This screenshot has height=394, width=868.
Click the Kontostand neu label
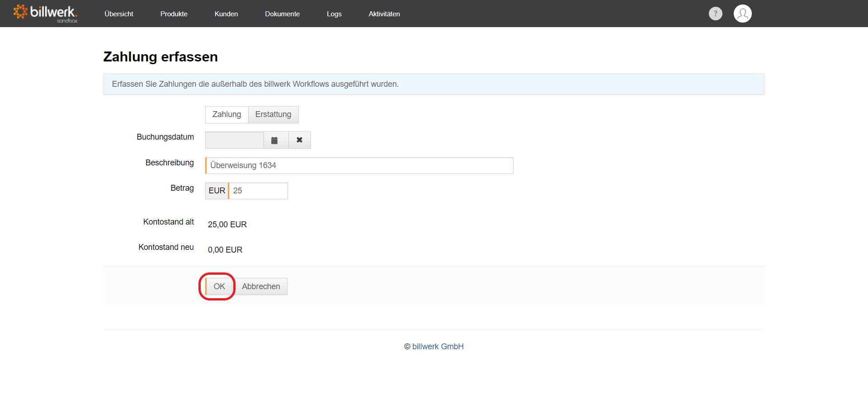tap(166, 247)
